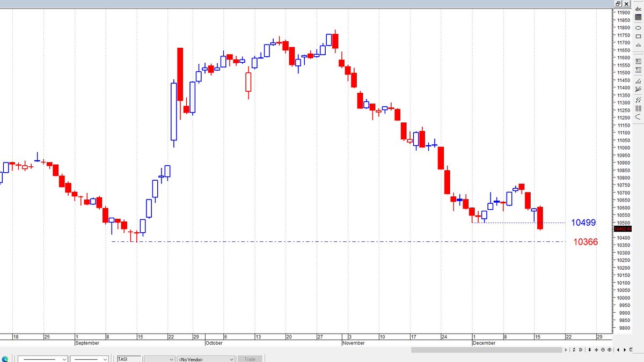Open the first line style dropdown

click(x=43, y=359)
